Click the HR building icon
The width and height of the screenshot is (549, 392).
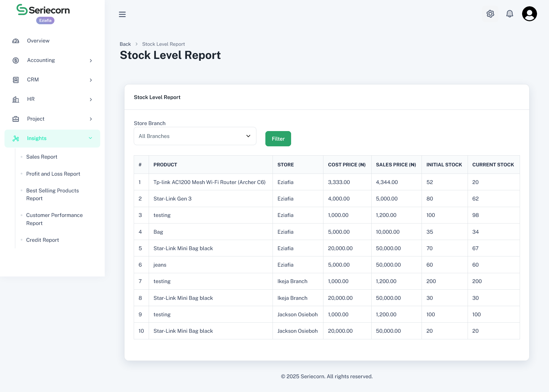click(x=16, y=99)
